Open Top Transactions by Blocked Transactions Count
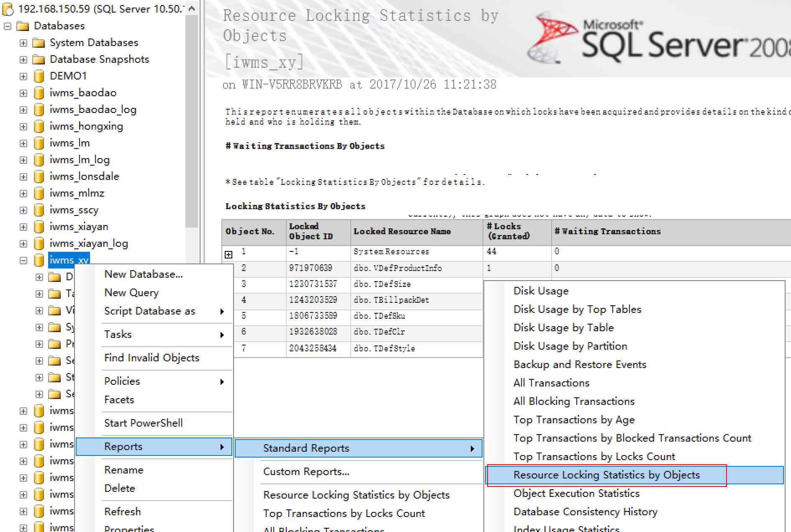 pyautogui.click(x=634, y=438)
